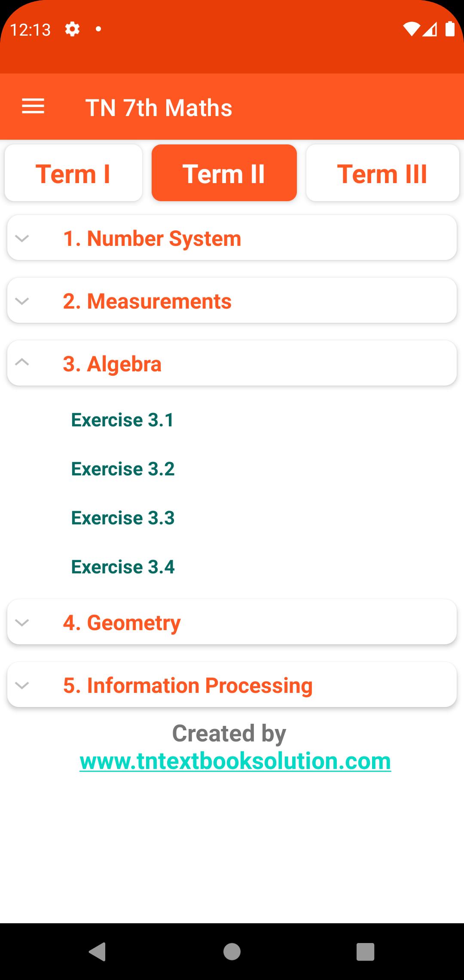
Task: Tap the Android home circle button
Action: tap(232, 951)
